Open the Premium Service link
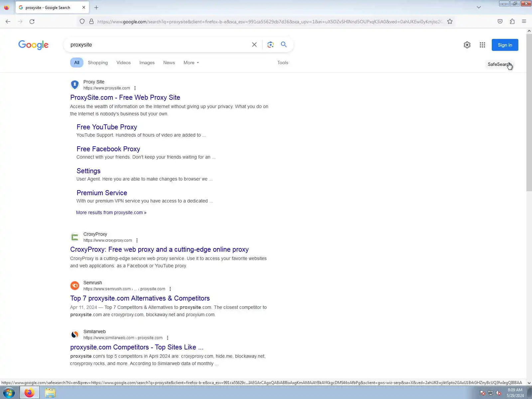Viewport: 532px width, 399px height. pos(102,193)
